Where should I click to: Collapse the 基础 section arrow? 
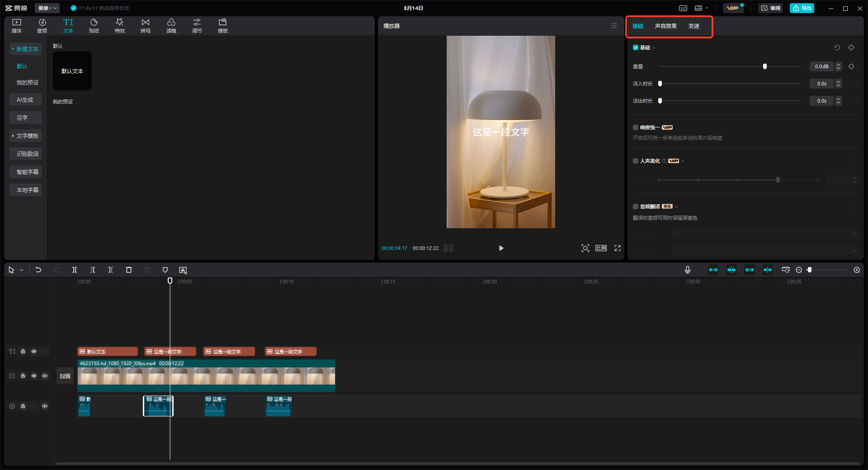coord(654,48)
